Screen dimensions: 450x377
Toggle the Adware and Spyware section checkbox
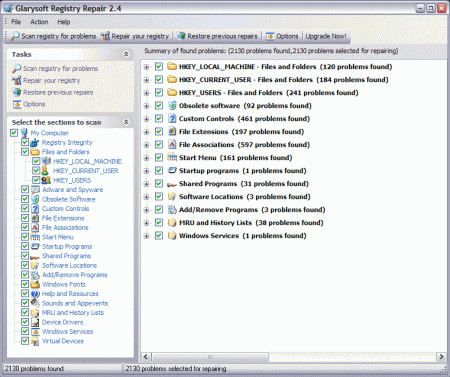click(x=25, y=189)
